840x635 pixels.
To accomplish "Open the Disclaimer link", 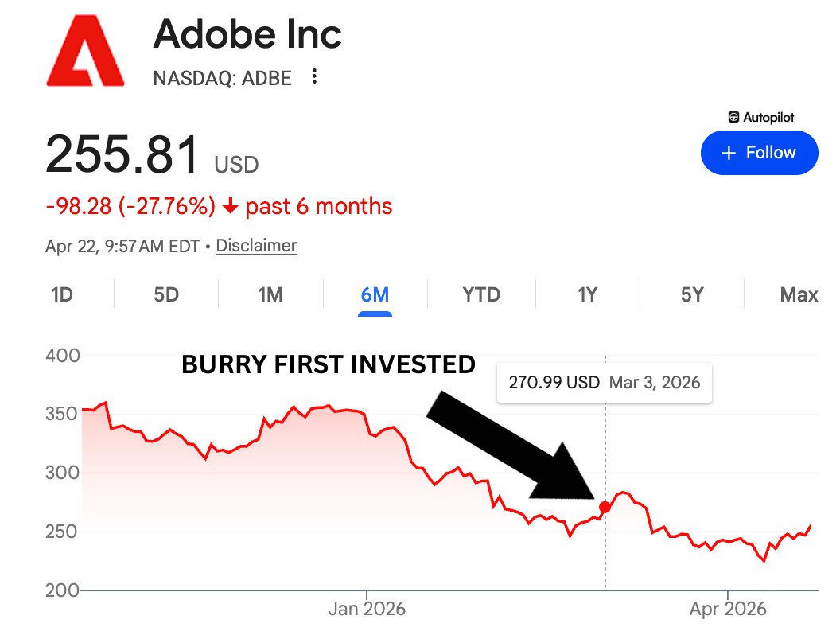I will [256, 246].
